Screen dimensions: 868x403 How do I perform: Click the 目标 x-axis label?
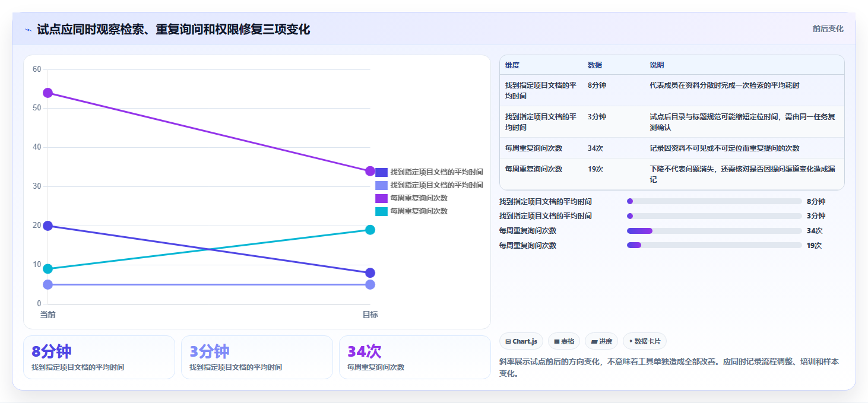[370, 315]
